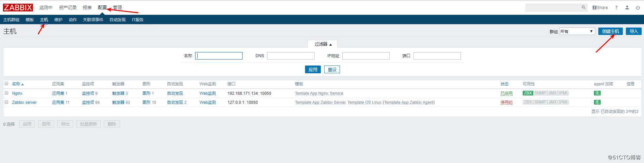Click SNMP availability badge for Nginx
The width and height of the screenshot is (644, 163).
click(x=540, y=93)
